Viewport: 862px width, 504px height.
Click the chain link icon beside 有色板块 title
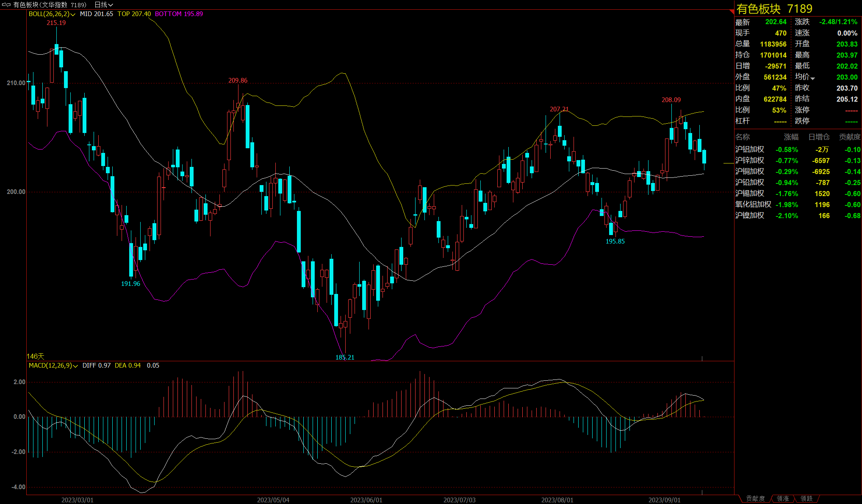click(x=6, y=5)
